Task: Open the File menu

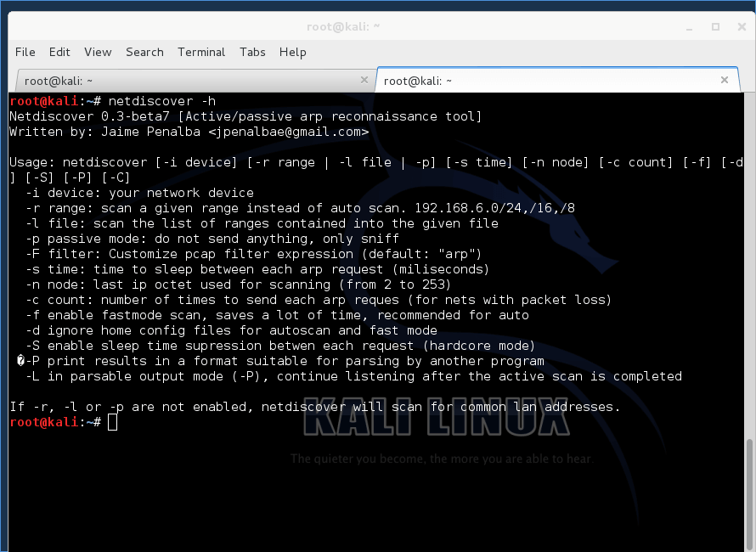Action: click(25, 52)
